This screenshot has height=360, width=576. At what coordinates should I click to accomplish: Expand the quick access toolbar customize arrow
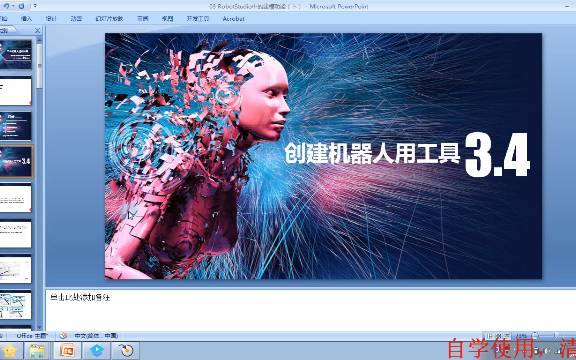tap(35, 6)
